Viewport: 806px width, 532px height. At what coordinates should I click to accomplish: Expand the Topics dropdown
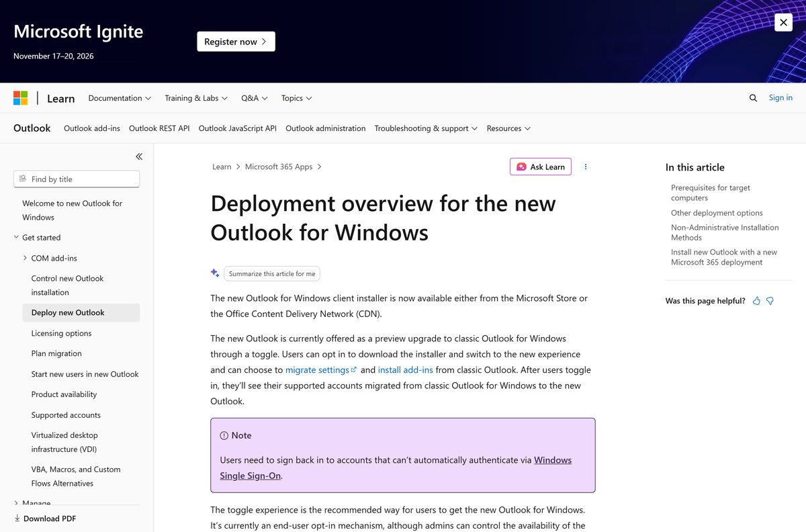(x=297, y=98)
